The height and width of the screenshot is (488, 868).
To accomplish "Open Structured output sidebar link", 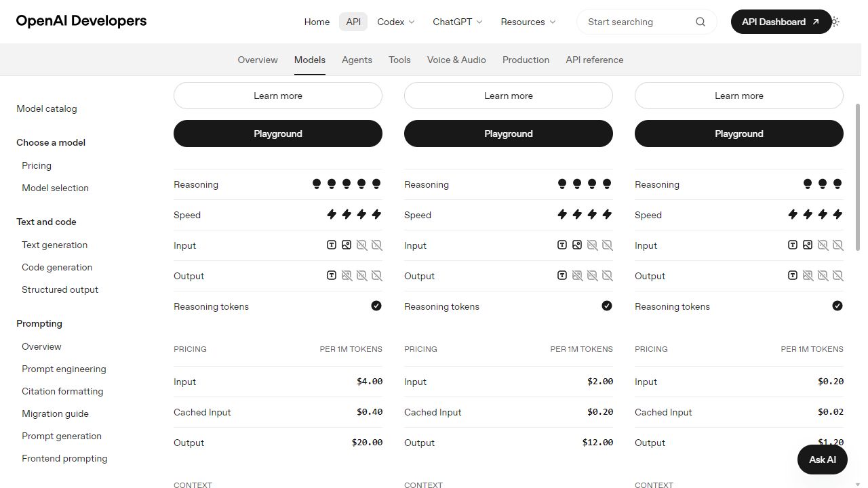I will coord(60,289).
